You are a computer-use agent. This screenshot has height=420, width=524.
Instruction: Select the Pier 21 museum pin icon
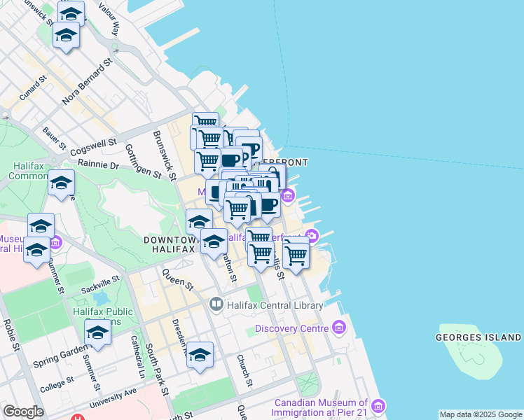point(378,406)
